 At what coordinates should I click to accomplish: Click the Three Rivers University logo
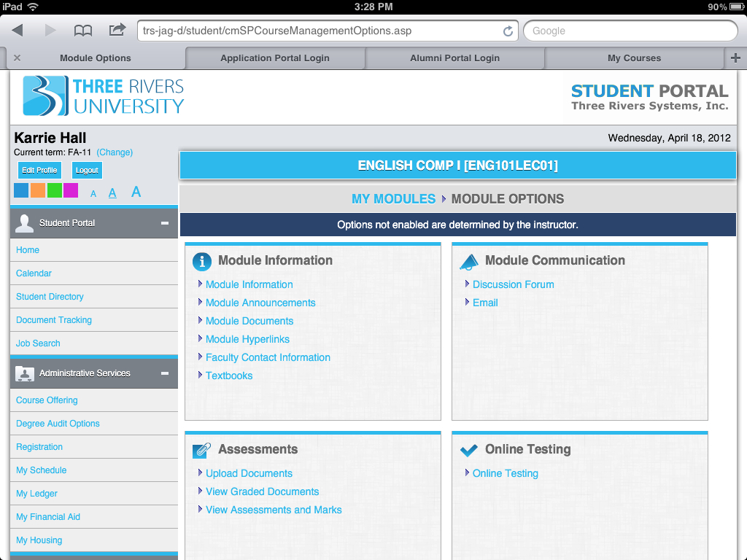pyautogui.click(x=104, y=96)
